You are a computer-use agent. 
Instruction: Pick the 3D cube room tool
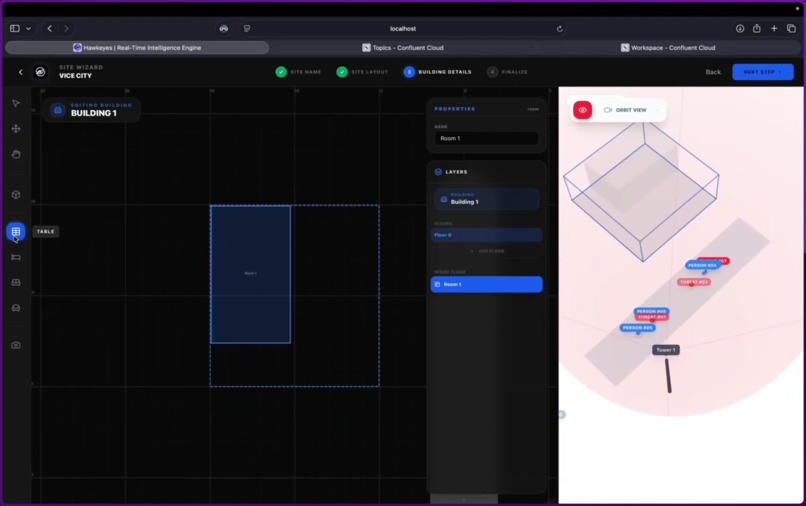(16, 195)
